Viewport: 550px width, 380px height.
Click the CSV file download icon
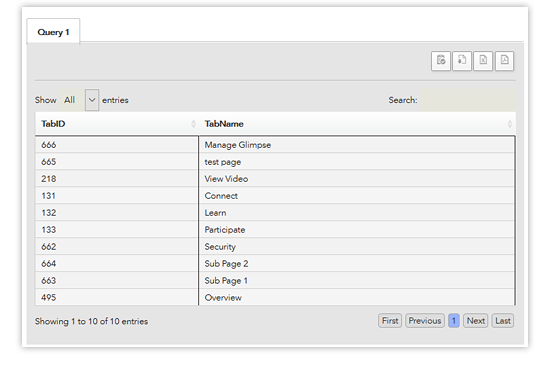(462, 61)
